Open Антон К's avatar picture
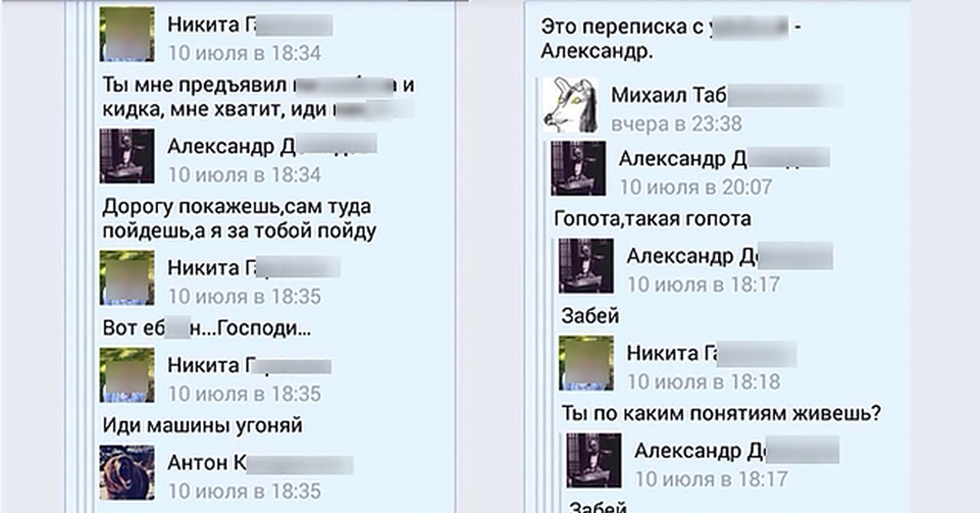 point(127,472)
